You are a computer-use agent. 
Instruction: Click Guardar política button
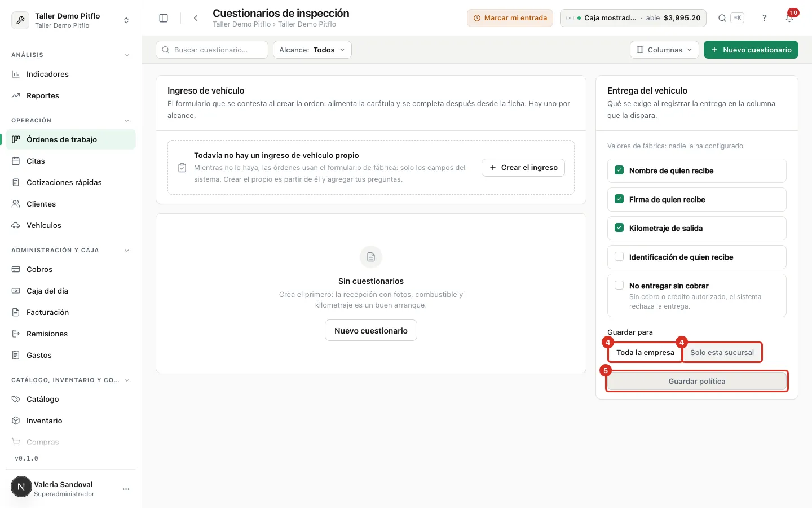coord(697,381)
